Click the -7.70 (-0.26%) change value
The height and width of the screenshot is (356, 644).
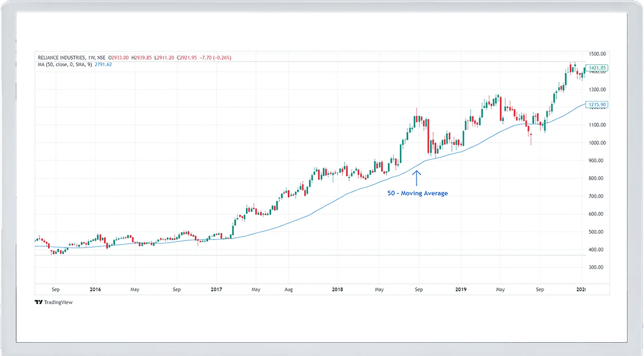pyautogui.click(x=215, y=58)
